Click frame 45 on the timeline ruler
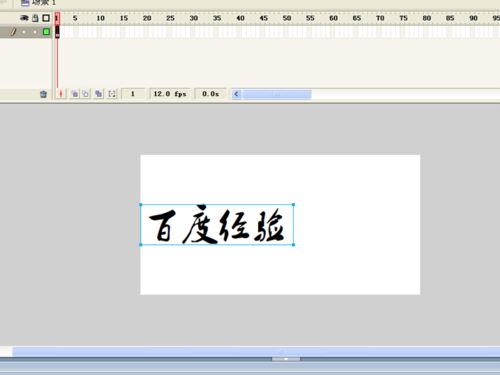 [264, 18]
